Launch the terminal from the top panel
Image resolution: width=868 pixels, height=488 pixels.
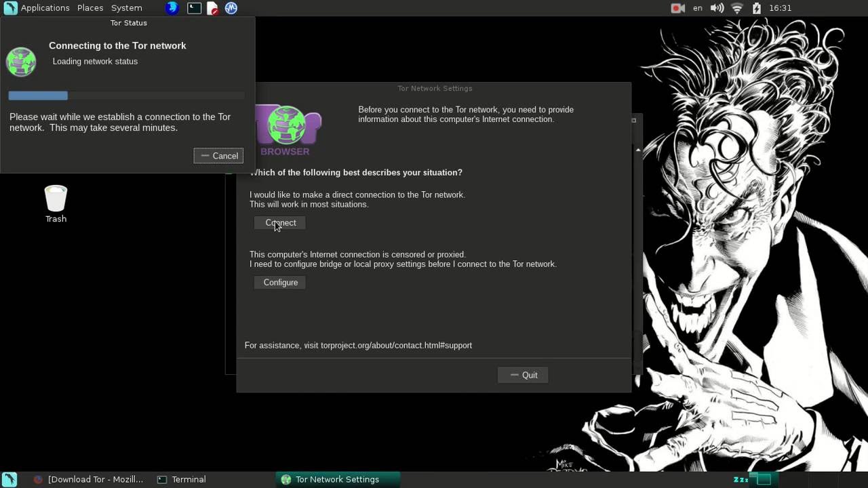pos(194,8)
